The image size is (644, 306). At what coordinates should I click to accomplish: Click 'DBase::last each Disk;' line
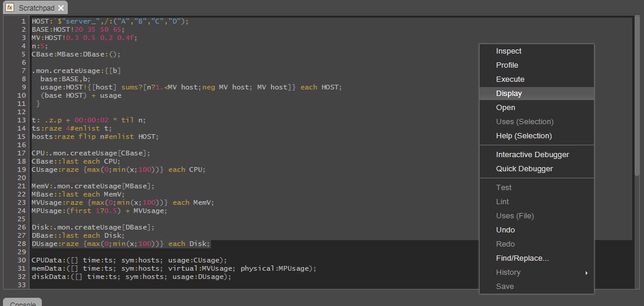pyautogui.click(x=78, y=235)
